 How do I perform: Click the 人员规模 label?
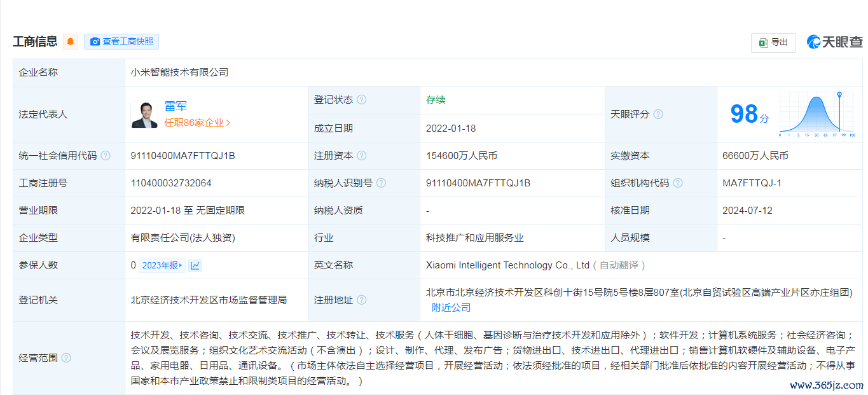[x=630, y=238]
